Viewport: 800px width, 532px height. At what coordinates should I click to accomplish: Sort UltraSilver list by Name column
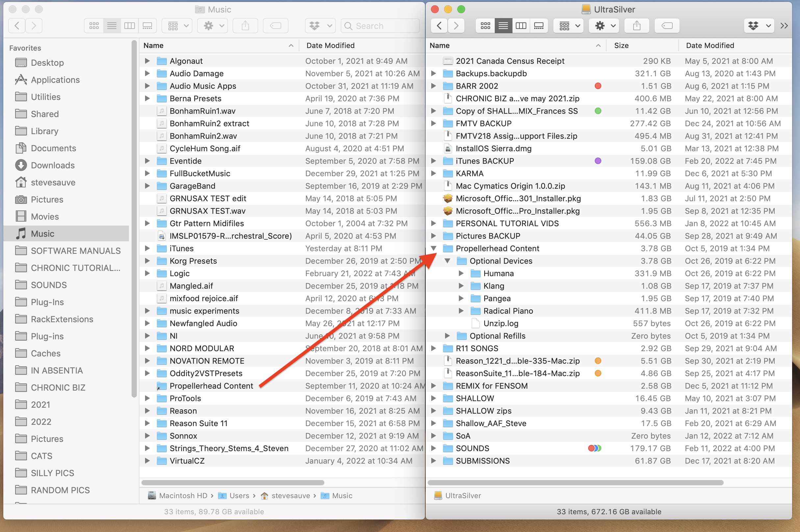[516, 45]
